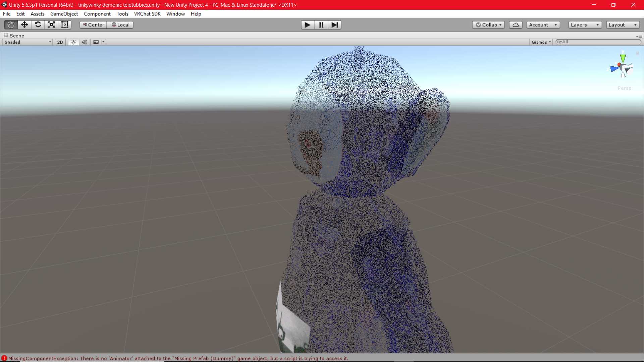Select the Hand tool

tap(11, 25)
